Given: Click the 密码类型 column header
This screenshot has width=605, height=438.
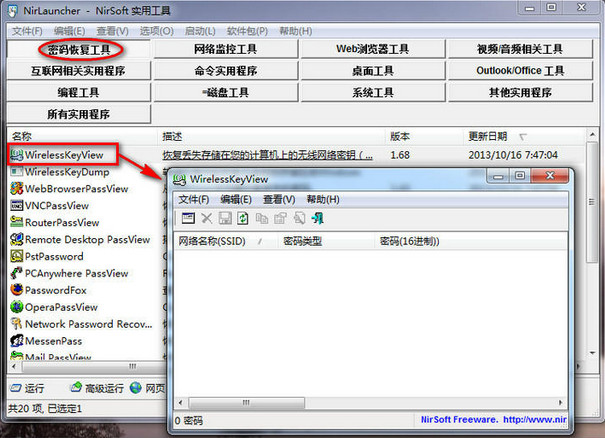Looking at the screenshot, I should (304, 241).
